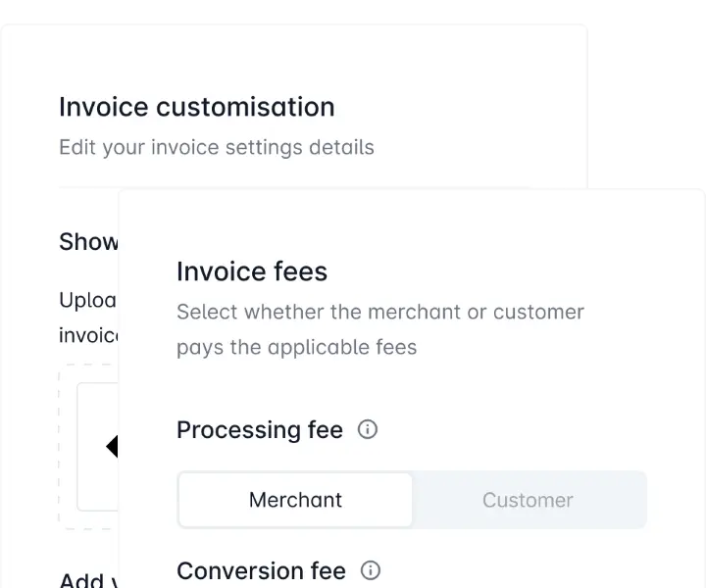Click the black background area at top right
The image size is (706, 588).
pyautogui.click(x=647, y=98)
